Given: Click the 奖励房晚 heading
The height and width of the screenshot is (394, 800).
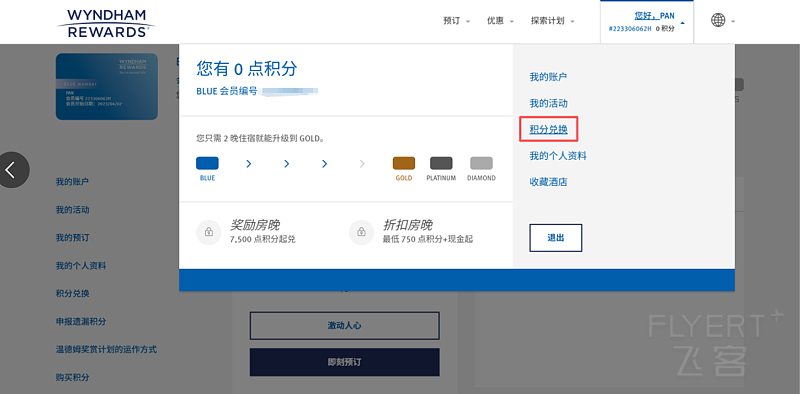Looking at the screenshot, I should pos(255,225).
